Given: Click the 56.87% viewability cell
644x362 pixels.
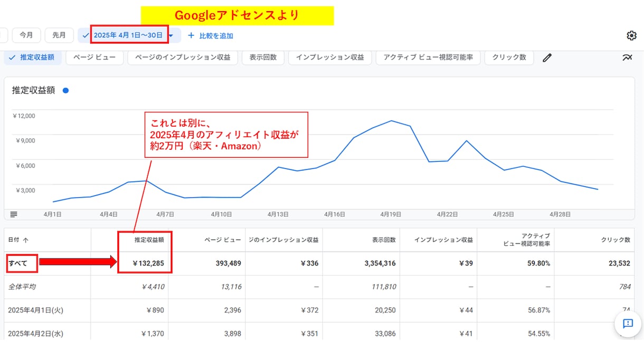Looking at the screenshot, I should click(539, 310).
